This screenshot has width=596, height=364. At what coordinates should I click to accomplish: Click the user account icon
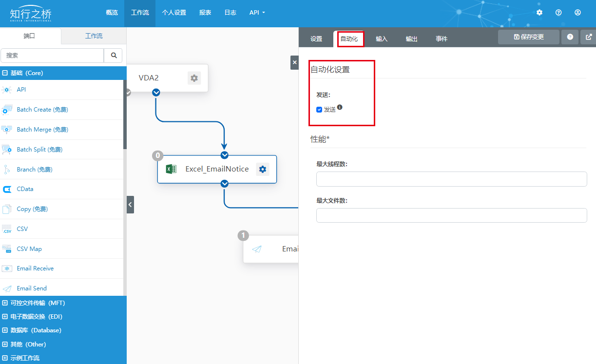click(x=577, y=13)
